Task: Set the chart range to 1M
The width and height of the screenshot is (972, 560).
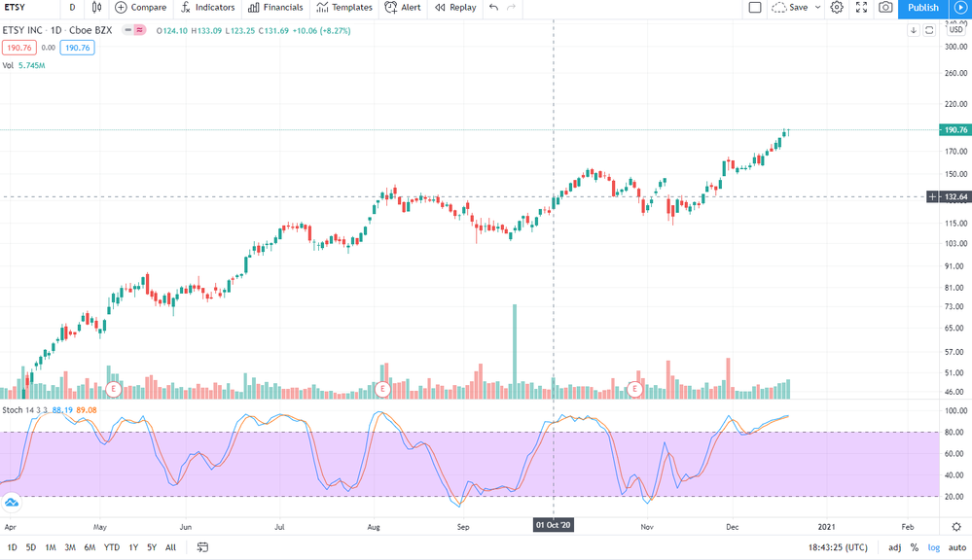Action: tap(51, 547)
